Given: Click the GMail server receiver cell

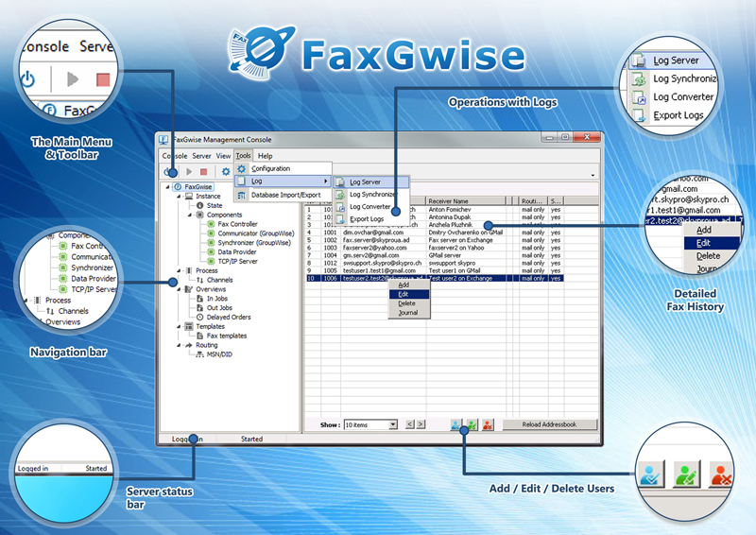Looking at the screenshot, I should click(x=466, y=255).
